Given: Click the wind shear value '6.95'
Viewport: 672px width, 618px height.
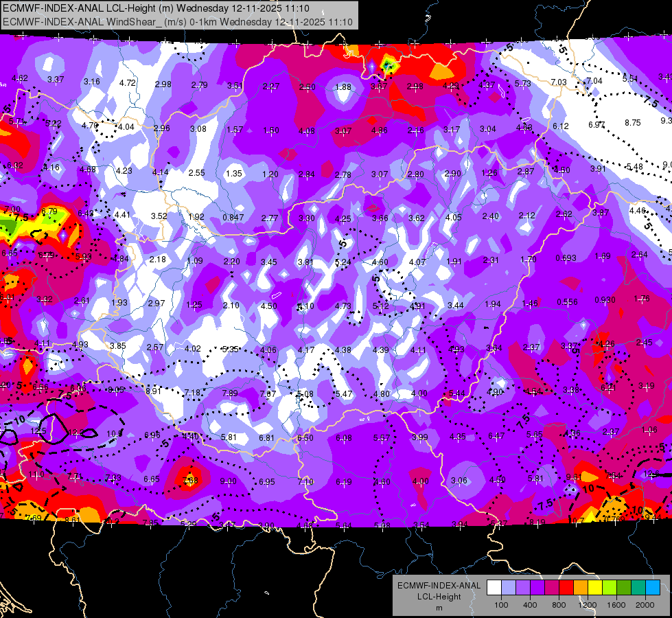Looking at the screenshot, I should [266, 481].
